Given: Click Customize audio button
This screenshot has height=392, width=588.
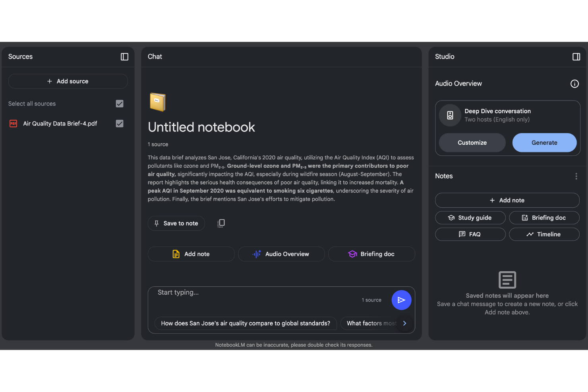Looking at the screenshot, I should 472,143.
